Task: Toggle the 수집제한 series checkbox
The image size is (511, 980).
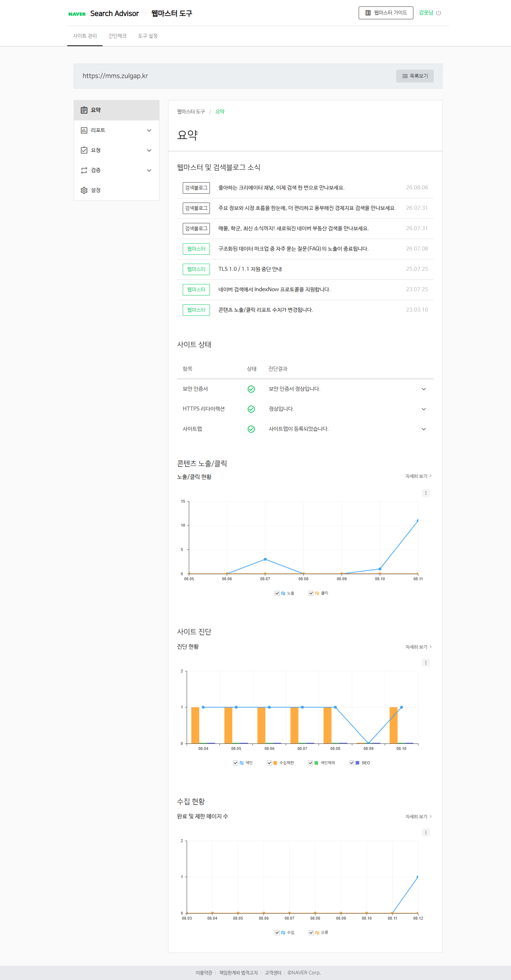Action: (x=269, y=763)
